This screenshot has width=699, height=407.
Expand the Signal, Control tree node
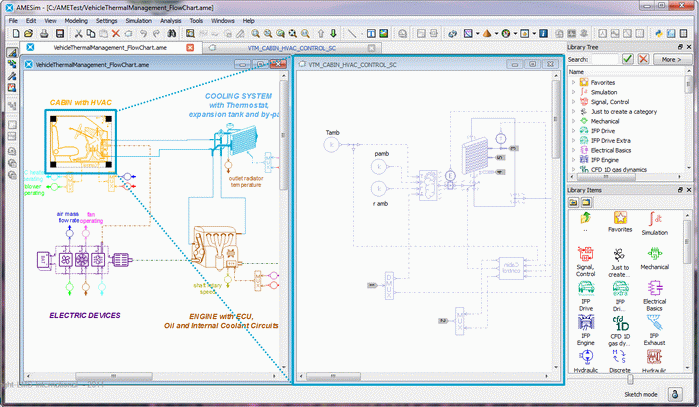(573, 102)
